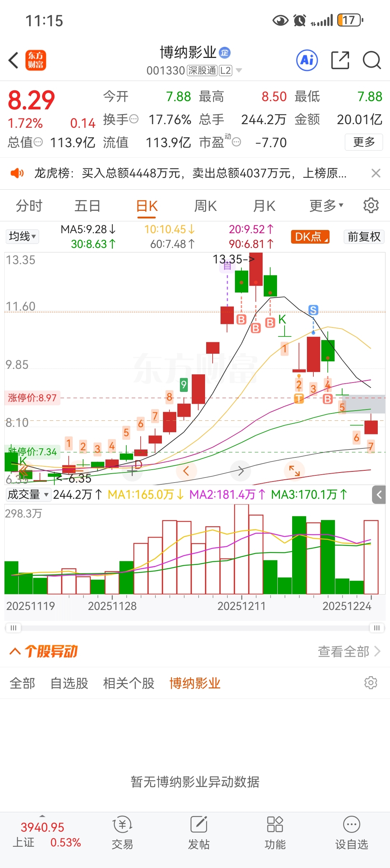Select the 博纳影业 filter tab
This screenshot has height=868, width=390.
[195, 683]
